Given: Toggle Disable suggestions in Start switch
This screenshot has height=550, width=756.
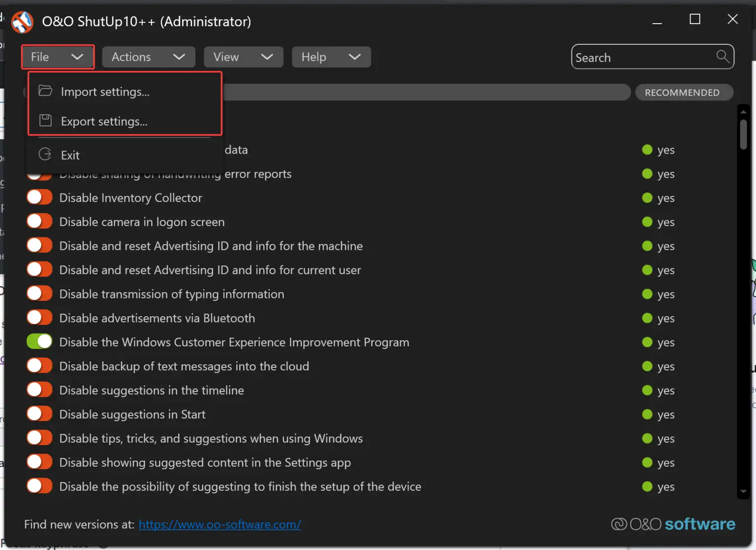Looking at the screenshot, I should [39, 415].
